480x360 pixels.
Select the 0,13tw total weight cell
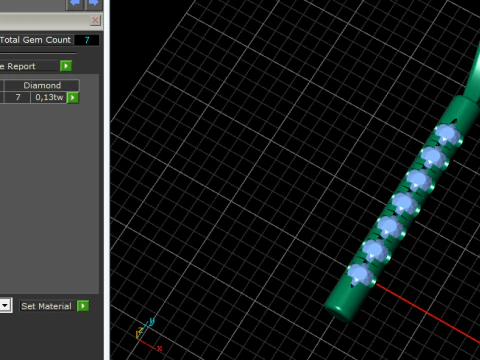[49, 97]
